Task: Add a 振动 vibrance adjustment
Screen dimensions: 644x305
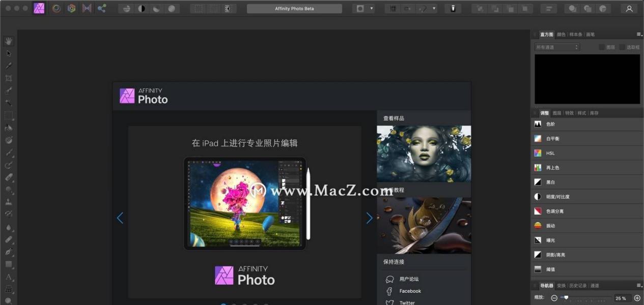Action: pyautogui.click(x=587, y=226)
